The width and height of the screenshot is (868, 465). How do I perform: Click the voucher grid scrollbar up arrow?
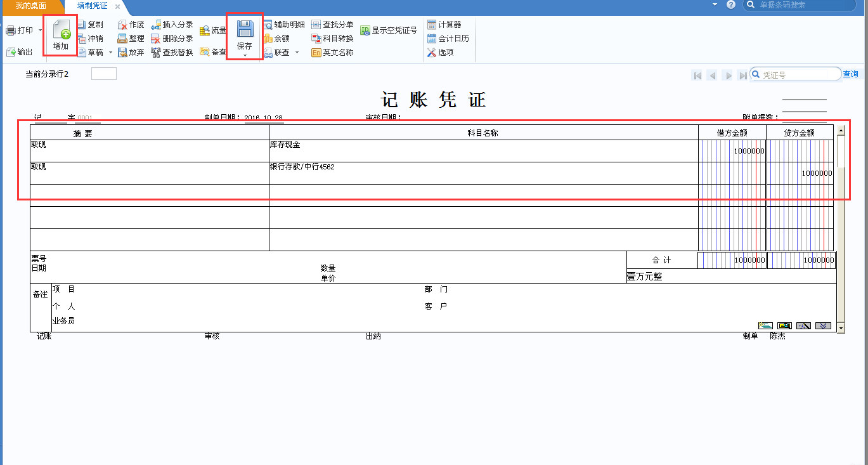click(841, 130)
